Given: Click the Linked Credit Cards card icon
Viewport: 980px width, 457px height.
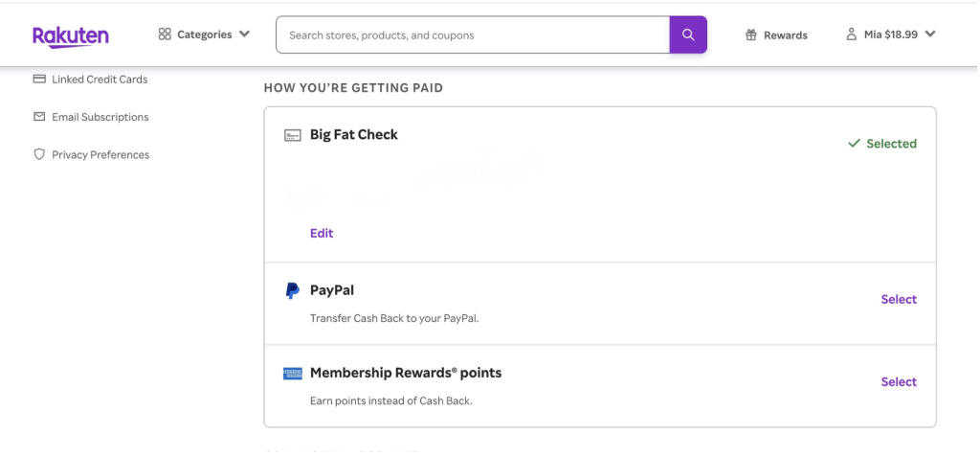Looking at the screenshot, I should point(39,80).
